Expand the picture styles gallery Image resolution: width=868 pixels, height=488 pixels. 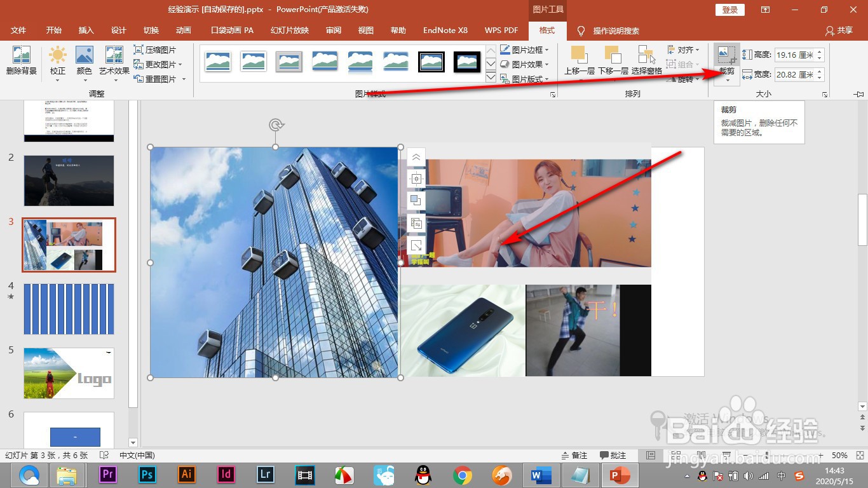[491, 78]
